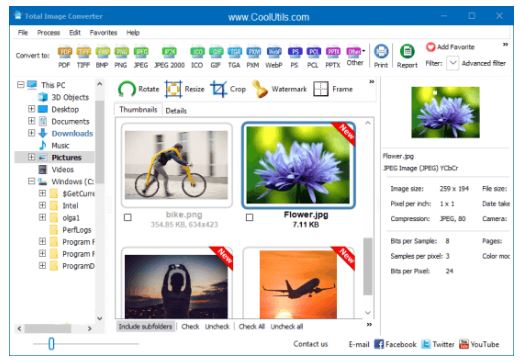Open Advanced filter settings

click(x=484, y=63)
